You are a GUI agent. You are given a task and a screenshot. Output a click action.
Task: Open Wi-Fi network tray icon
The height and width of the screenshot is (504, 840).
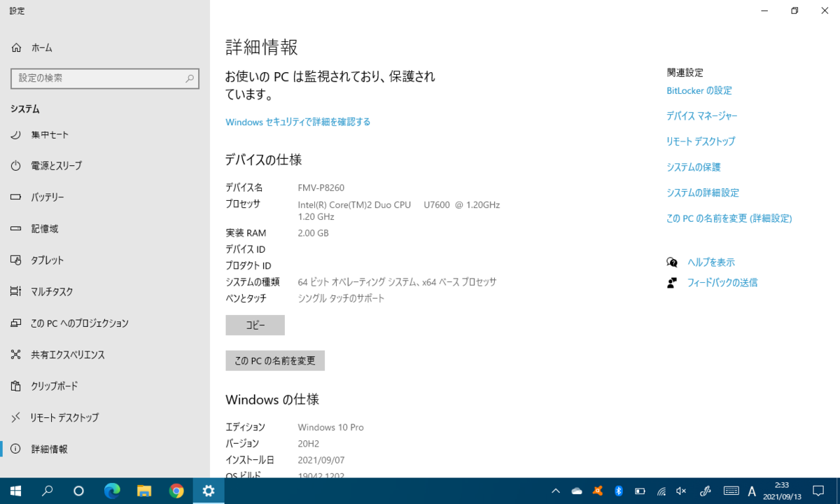pyautogui.click(x=661, y=491)
